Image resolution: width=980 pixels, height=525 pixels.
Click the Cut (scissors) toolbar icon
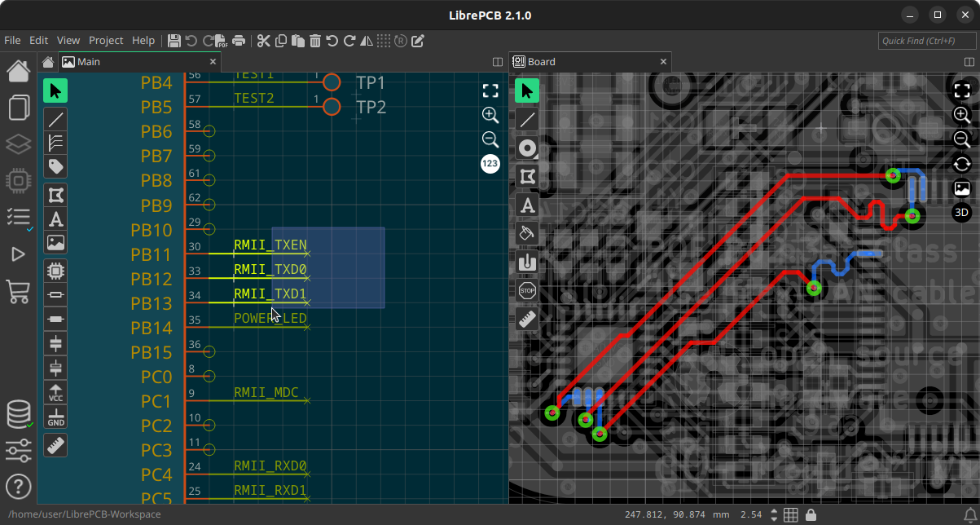coord(264,40)
